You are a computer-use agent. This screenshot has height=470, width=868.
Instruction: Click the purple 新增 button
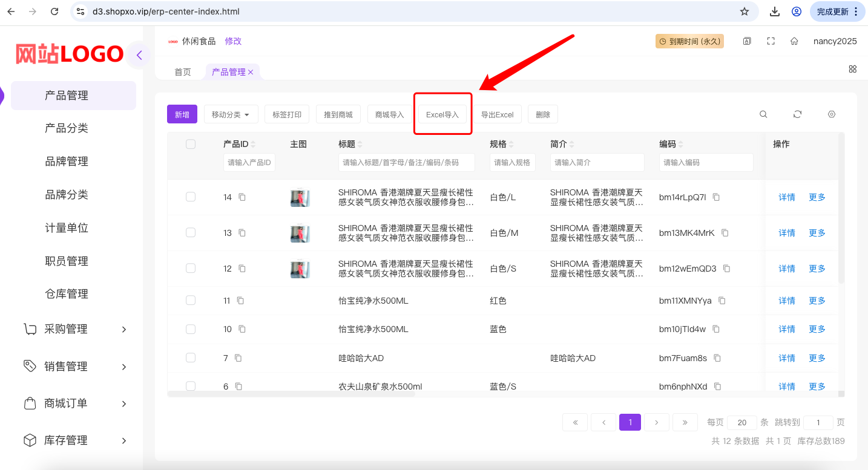[x=182, y=114]
